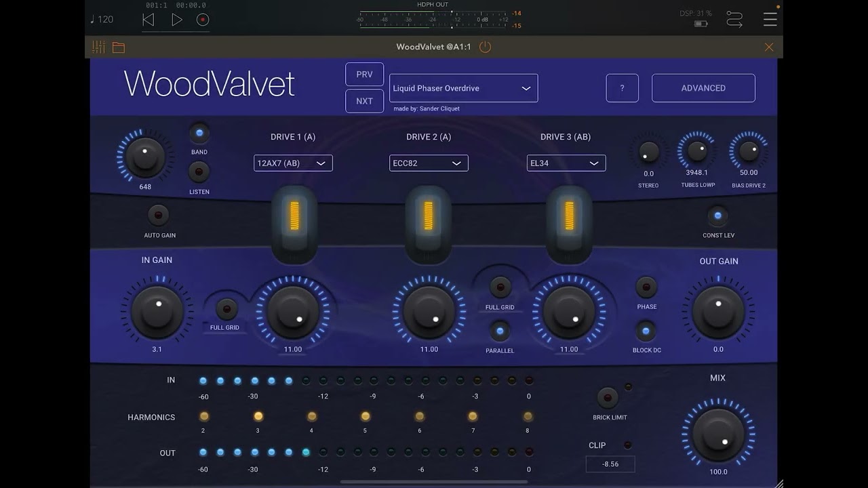Click harmonic 8 indicator light

coord(528,416)
